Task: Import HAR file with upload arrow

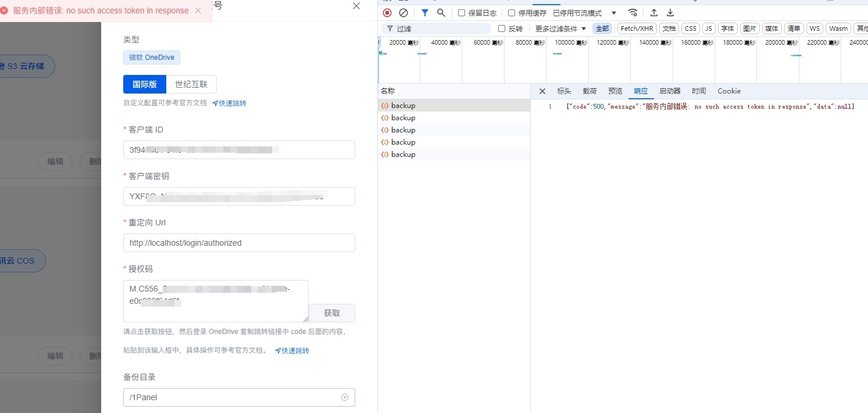Action: click(654, 13)
